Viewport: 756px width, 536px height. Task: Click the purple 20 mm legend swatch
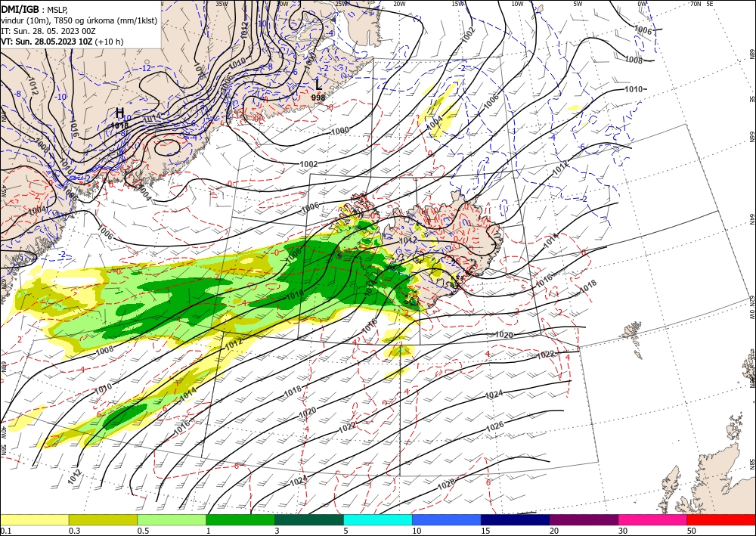(x=584, y=519)
